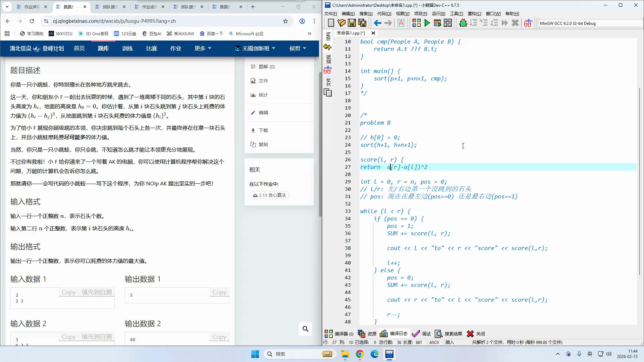Click the Compile icon in toolbar

416,23
